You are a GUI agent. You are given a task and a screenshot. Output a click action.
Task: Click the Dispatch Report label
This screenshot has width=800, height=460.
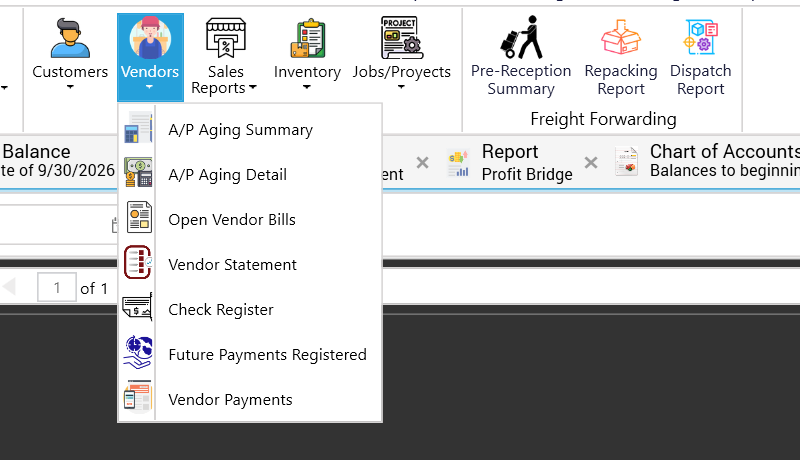(701, 80)
